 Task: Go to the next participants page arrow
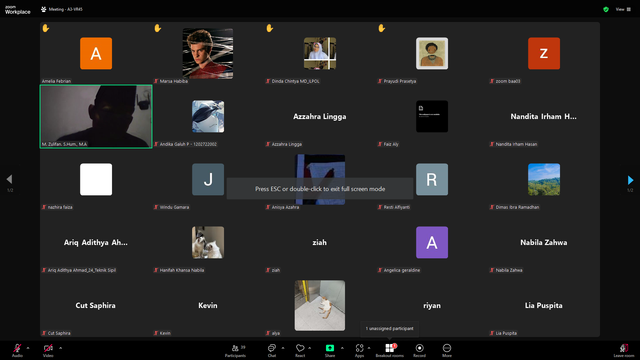coord(630,180)
